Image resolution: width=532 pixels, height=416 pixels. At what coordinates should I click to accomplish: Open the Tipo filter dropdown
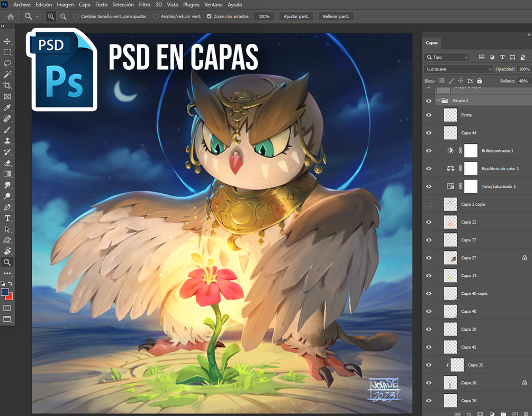tap(446, 57)
